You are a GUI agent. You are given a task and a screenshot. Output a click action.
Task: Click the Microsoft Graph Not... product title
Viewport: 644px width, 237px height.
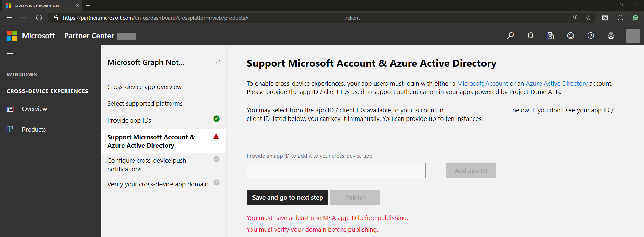(x=146, y=62)
